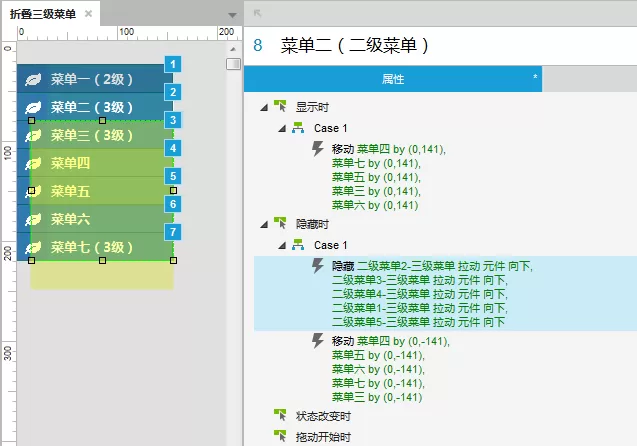The height and width of the screenshot is (446, 637).
Task: Select the 隐藏时 event label
Action: (312, 224)
